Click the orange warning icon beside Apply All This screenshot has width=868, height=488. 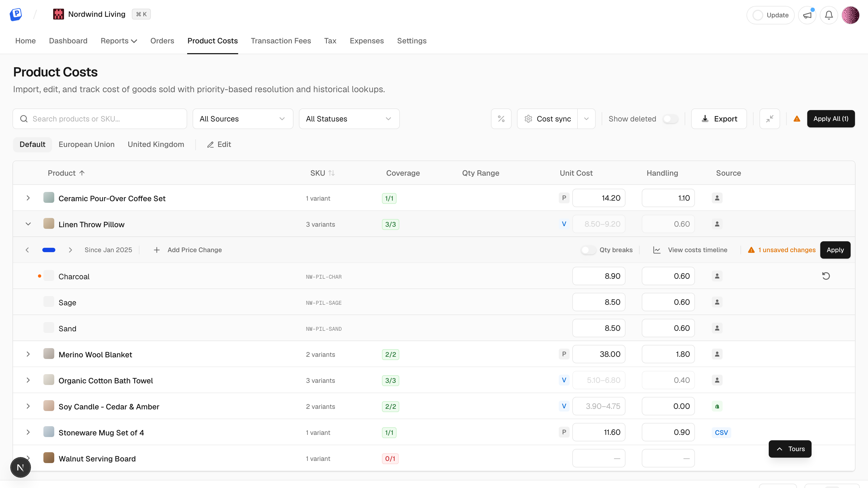797,119
